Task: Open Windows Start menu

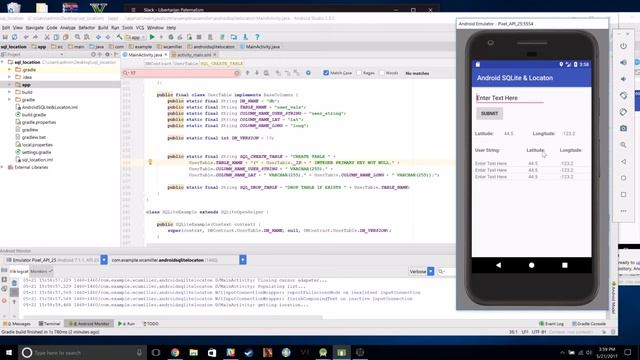Action: coord(9,352)
